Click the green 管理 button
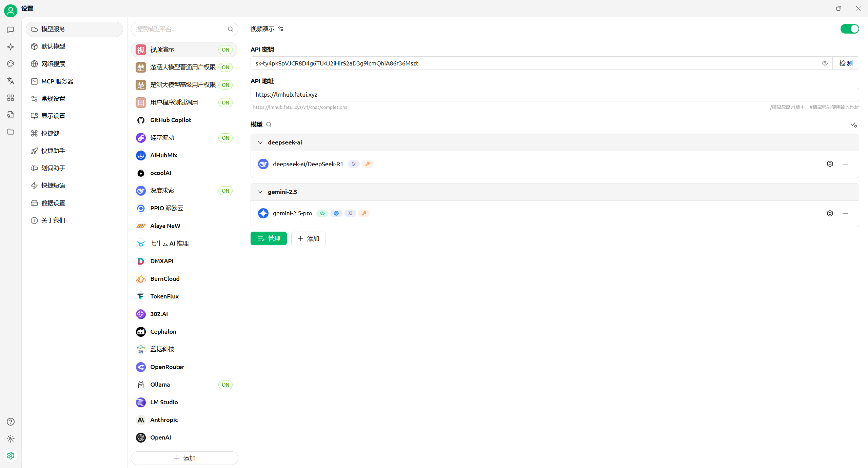This screenshot has width=868, height=468. coord(269,238)
